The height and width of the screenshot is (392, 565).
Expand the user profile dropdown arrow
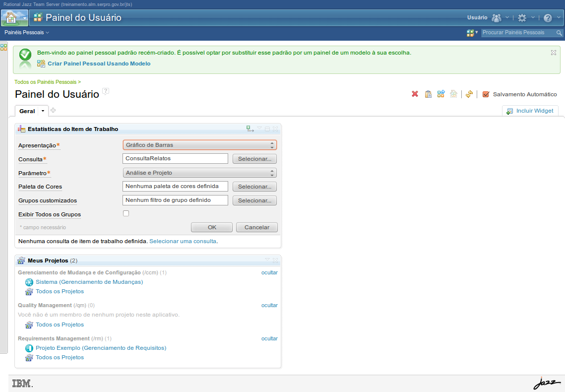507,17
